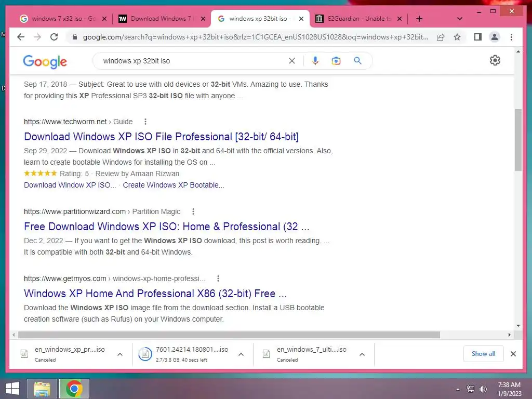532x399 pixels.
Task: Open the Windows Start menu
Action: pos(12,389)
